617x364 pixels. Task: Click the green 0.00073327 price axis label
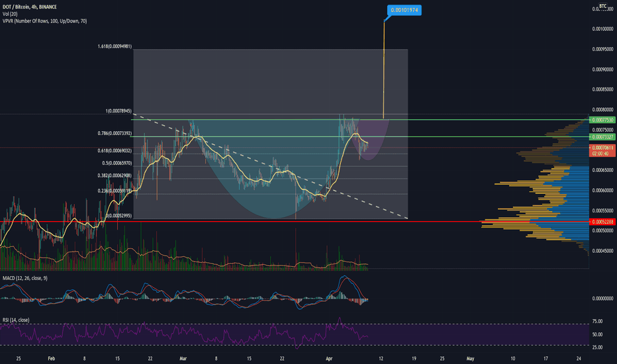(x=602, y=137)
